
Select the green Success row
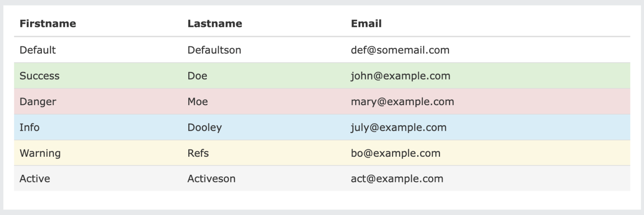[322, 75]
